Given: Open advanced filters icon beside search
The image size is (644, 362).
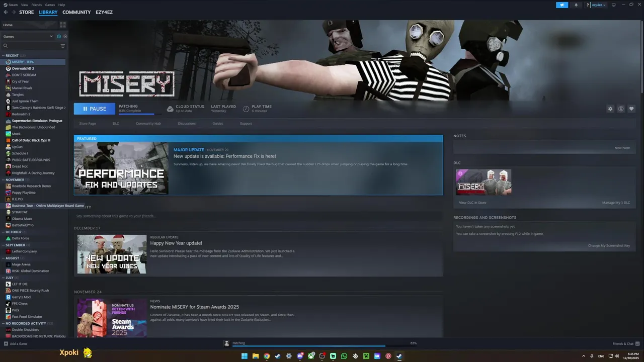Looking at the screenshot, I should (63, 46).
